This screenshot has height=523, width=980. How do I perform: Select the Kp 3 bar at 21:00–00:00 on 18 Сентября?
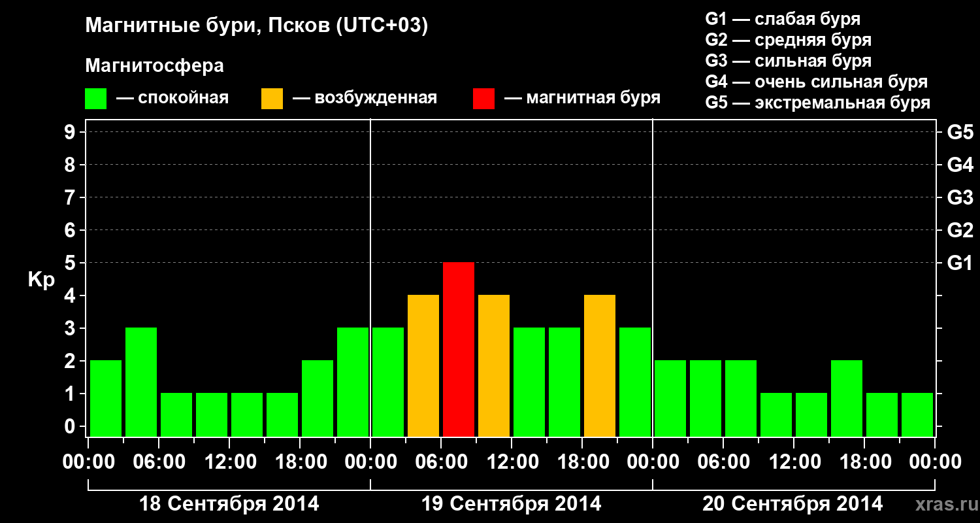pyautogui.click(x=353, y=382)
